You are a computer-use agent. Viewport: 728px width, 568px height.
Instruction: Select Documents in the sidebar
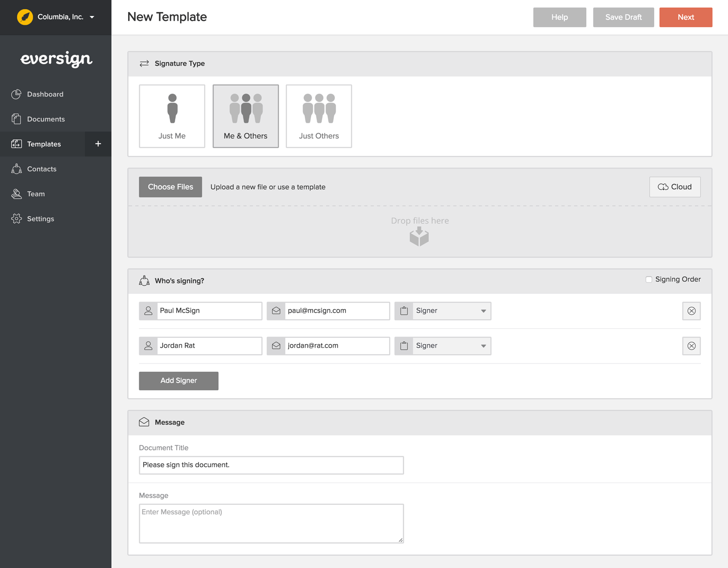pyautogui.click(x=46, y=119)
